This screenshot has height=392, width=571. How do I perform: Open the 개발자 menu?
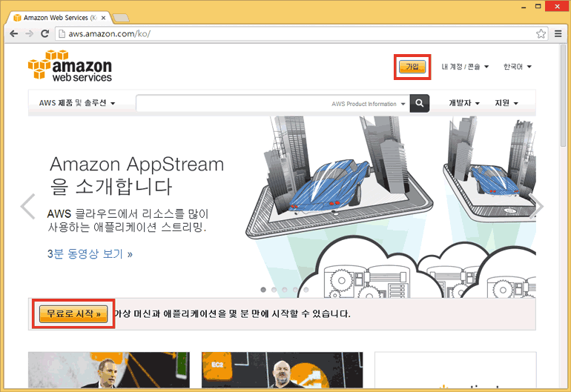tap(464, 103)
